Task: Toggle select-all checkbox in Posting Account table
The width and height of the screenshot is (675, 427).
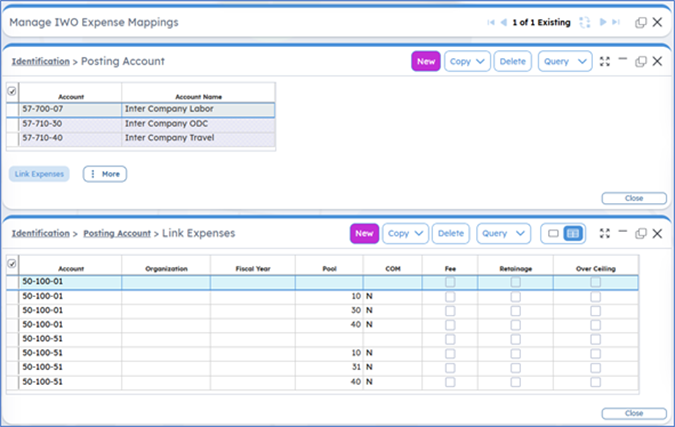Action: [11, 91]
